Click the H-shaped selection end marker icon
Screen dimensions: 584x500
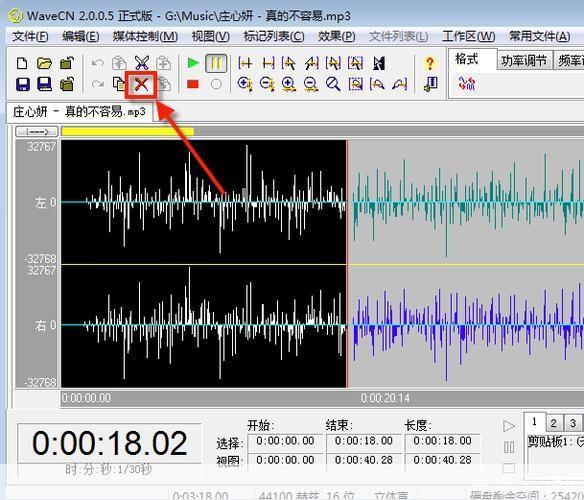coord(268,63)
